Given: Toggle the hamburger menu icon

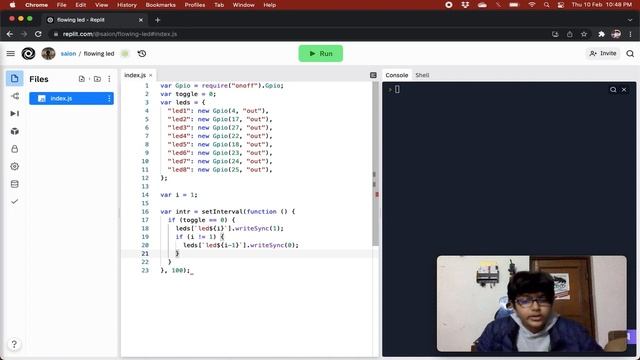Looking at the screenshot, I should (11, 53).
